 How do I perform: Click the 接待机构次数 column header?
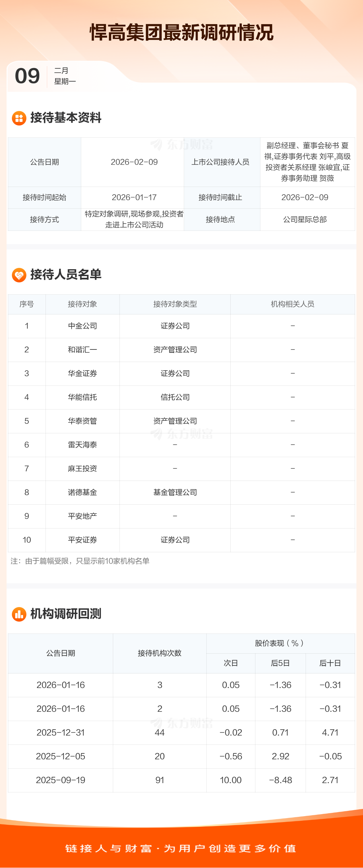160,653
